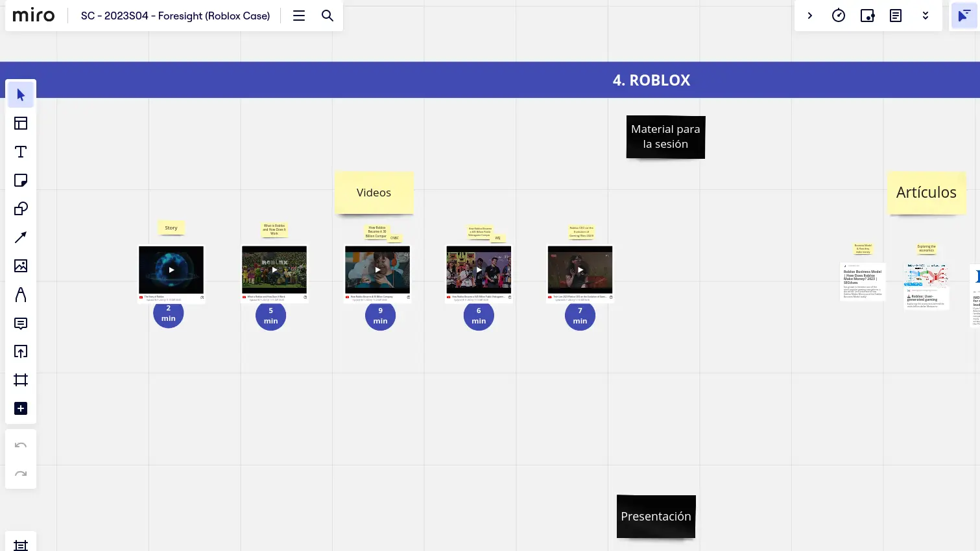Image resolution: width=980 pixels, height=551 pixels.
Task: Open the Timer tool
Action: (x=839, y=16)
